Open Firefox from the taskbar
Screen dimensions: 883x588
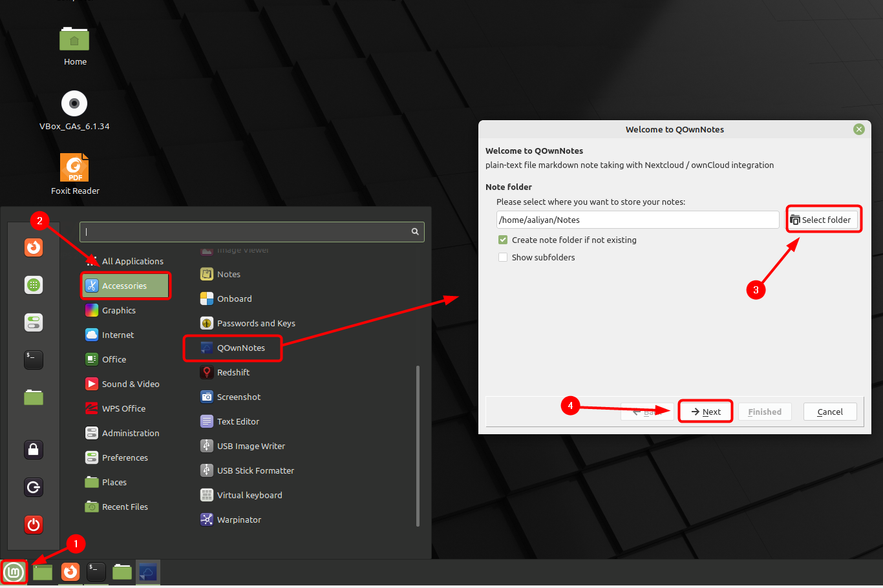(70, 572)
